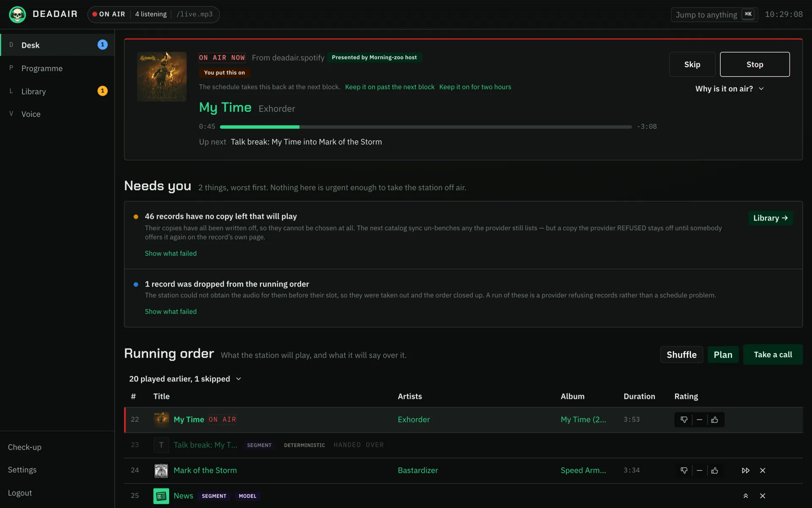
Task: Shuffle the running order
Action: pyautogui.click(x=682, y=355)
